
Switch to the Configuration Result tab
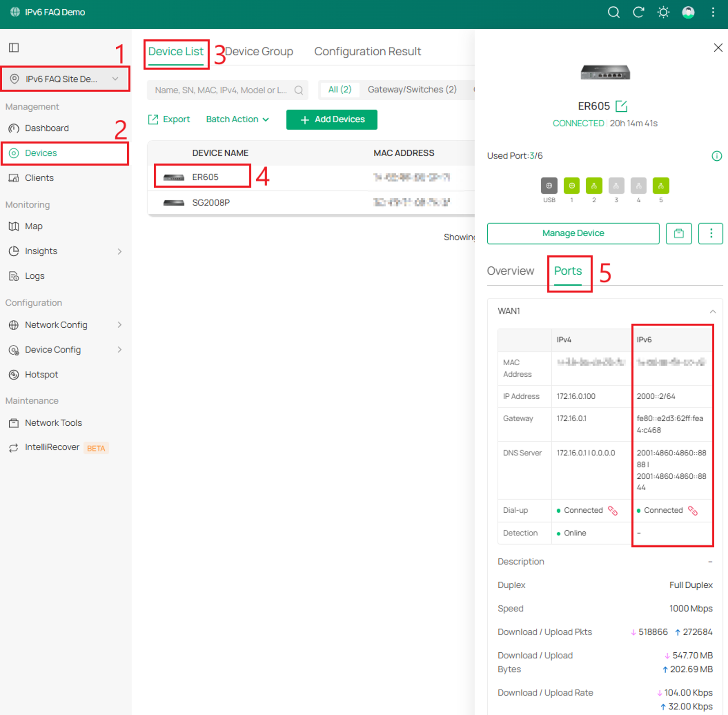click(x=368, y=52)
